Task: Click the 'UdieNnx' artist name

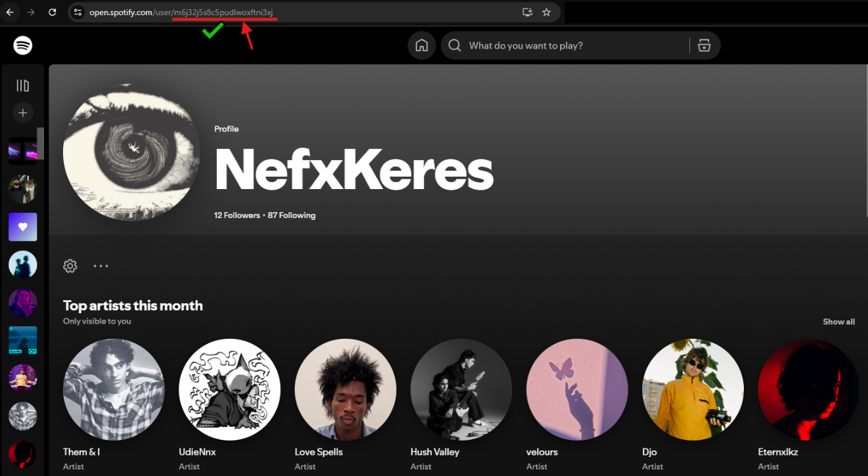Action: [x=197, y=452]
